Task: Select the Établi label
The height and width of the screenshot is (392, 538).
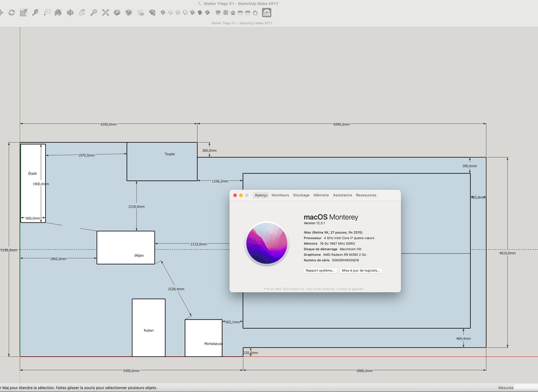Action: pos(32,173)
